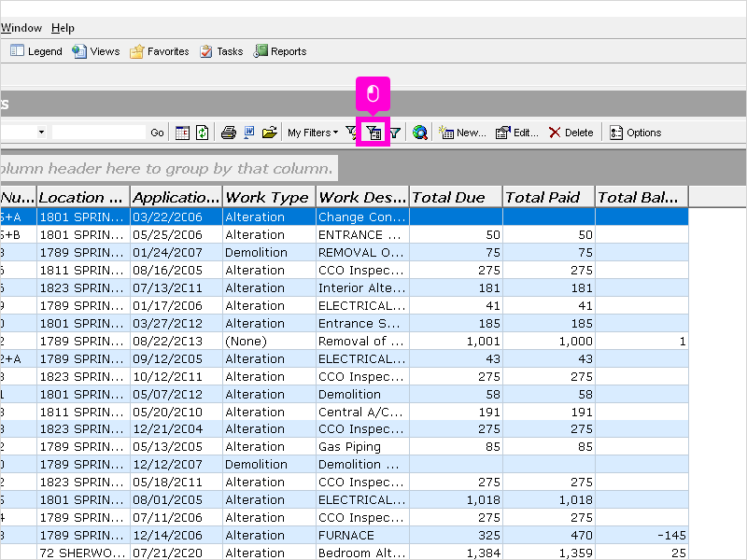Click the refresh document icon
This screenshot has width=747, height=560.
pyautogui.click(x=203, y=133)
